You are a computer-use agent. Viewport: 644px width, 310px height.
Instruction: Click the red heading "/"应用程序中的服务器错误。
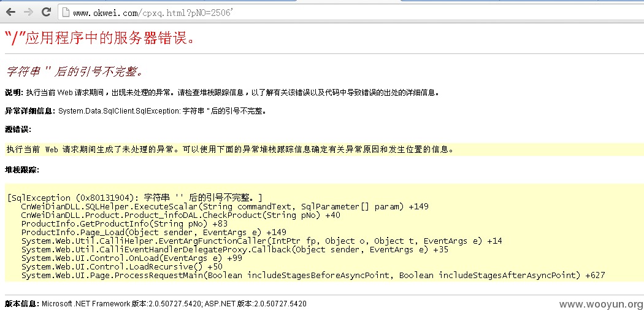(99, 39)
